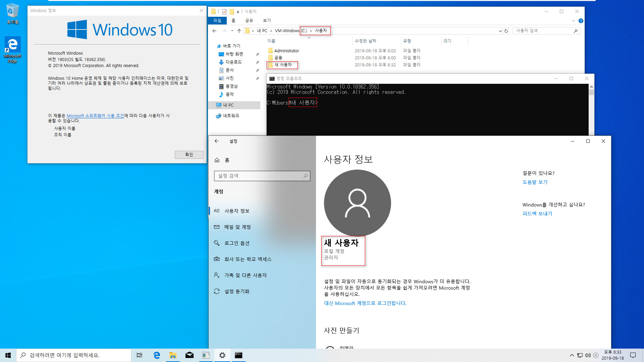This screenshot has width=644, height=362.
Task: Sort by the 이름 column header
Action: click(x=271, y=41)
